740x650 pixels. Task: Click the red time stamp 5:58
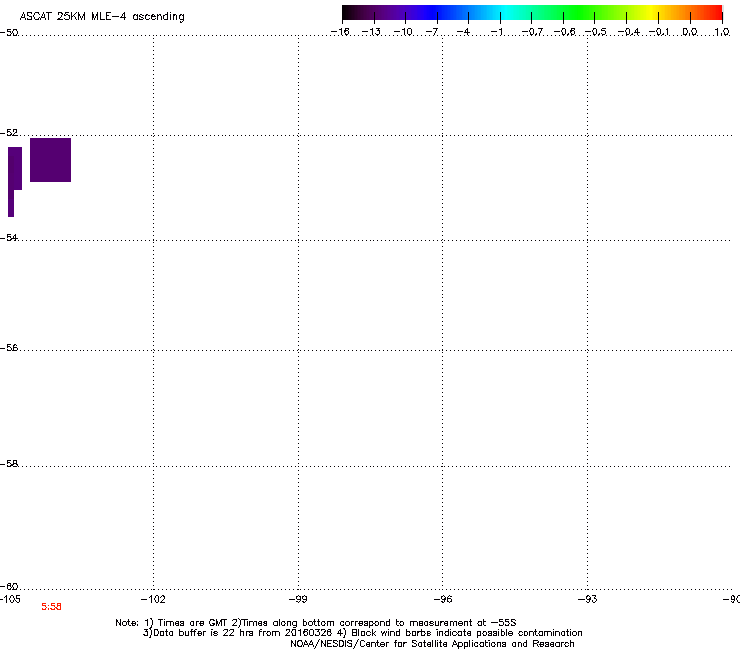pyautogui.click(x=51, y=607)
